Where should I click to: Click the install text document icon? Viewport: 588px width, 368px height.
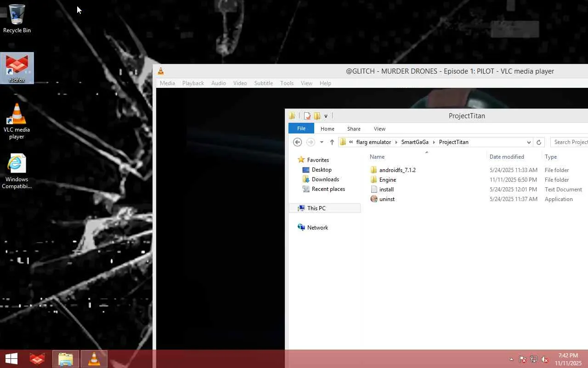tap(374, 190)
